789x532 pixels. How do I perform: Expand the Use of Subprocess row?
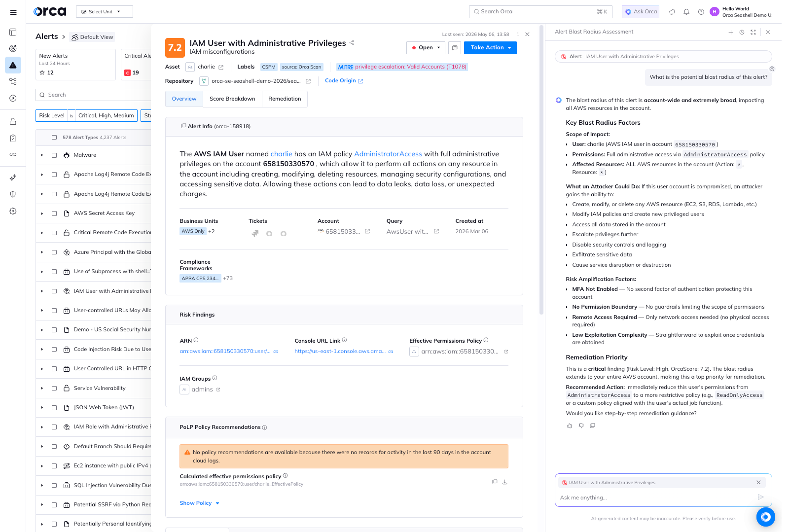click(x=42, y=272)
